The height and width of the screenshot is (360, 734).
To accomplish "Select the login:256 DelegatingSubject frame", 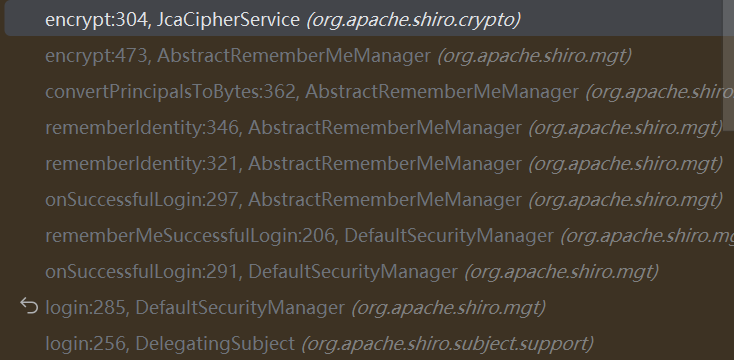I will pyautogui.click(x=364, y=344).
